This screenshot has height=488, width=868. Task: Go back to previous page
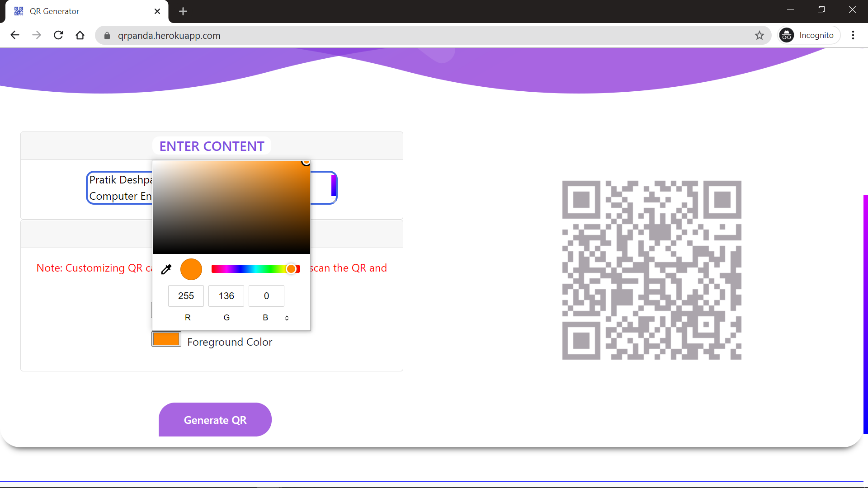click(x=15, y=35)
